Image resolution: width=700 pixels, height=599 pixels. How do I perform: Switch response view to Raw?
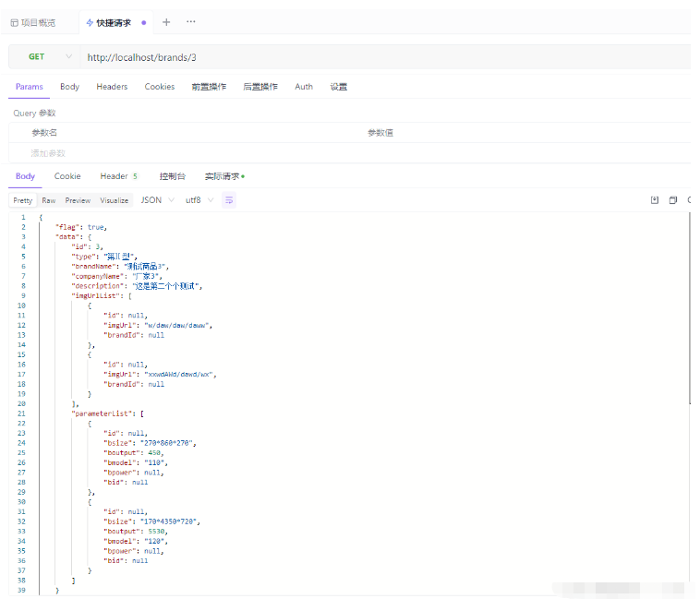(x=49, y=200)
